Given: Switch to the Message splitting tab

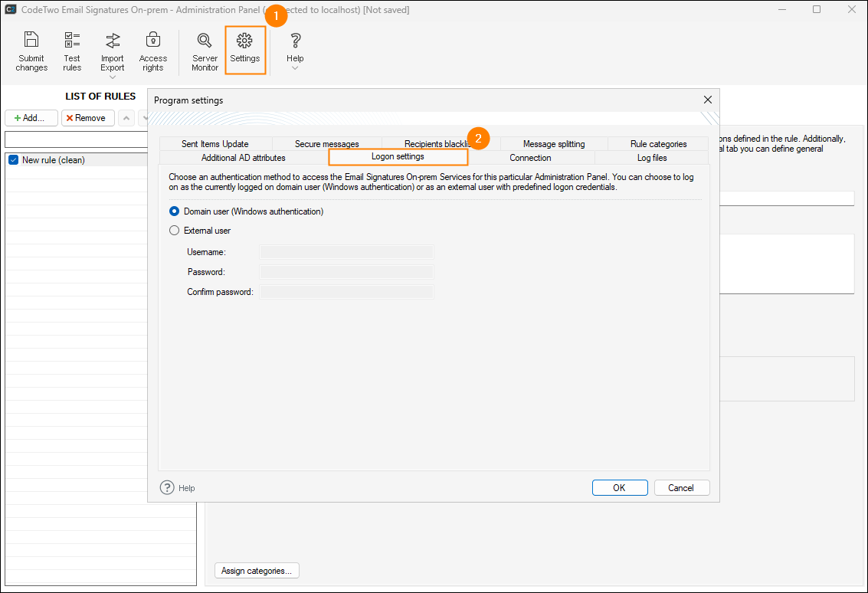Looking at the screenshot, I should (x=553, y=144).
